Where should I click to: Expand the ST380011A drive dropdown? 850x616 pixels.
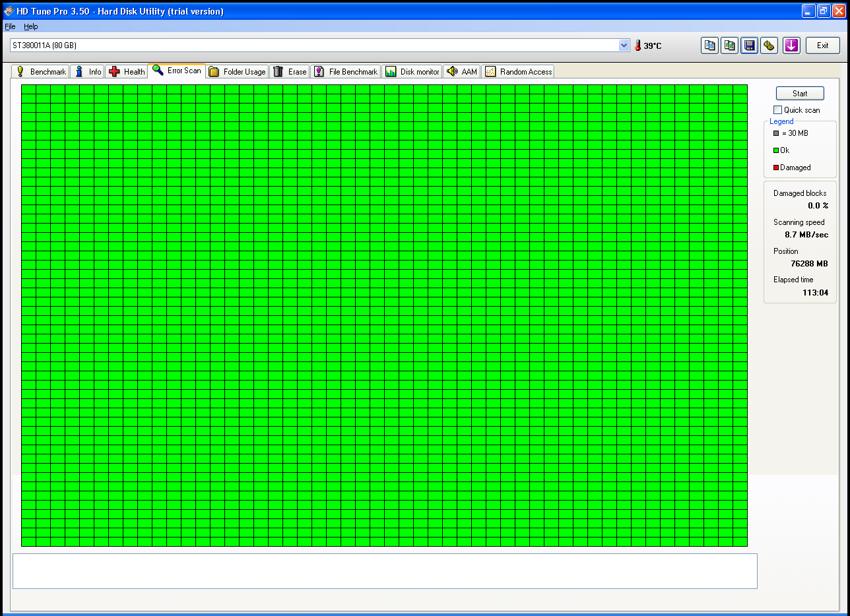pos(624,45)
